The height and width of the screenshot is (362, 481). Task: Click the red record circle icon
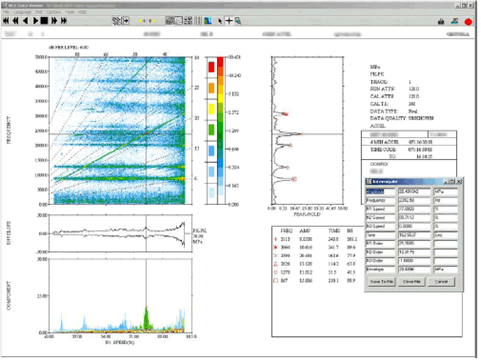coord(468,22)
